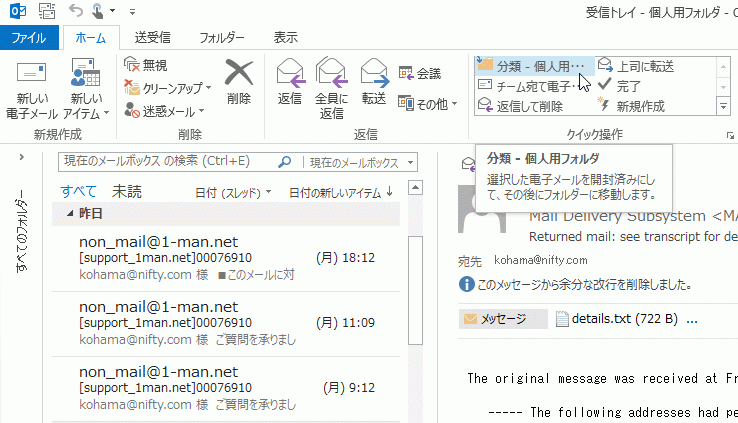Open Customize Quick Access Toolbar arrow
The height and width of the screenshot is (423, 738).
132,11
